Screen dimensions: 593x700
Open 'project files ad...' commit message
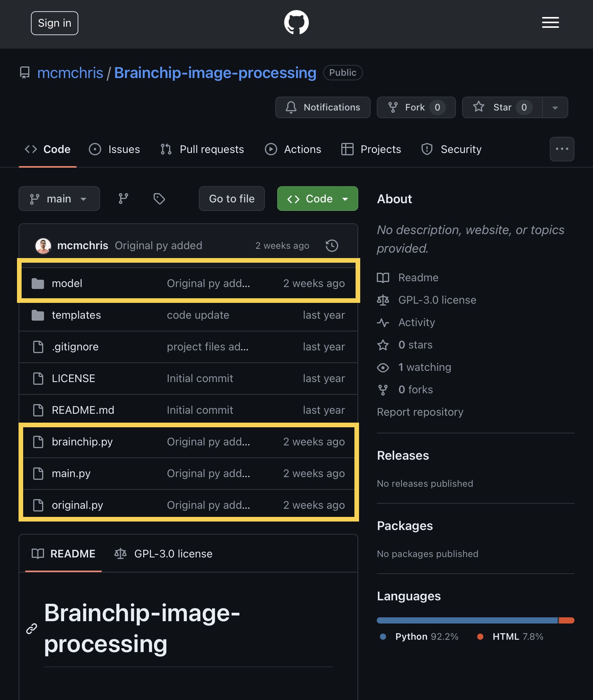pyautogui.click(x=208, y=347)
